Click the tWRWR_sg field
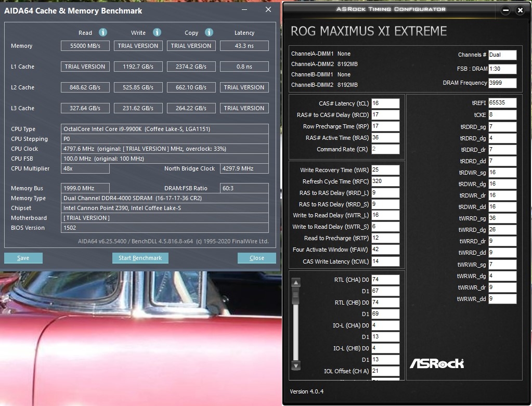This screenshot has height=406, width=532. point(502,264)
